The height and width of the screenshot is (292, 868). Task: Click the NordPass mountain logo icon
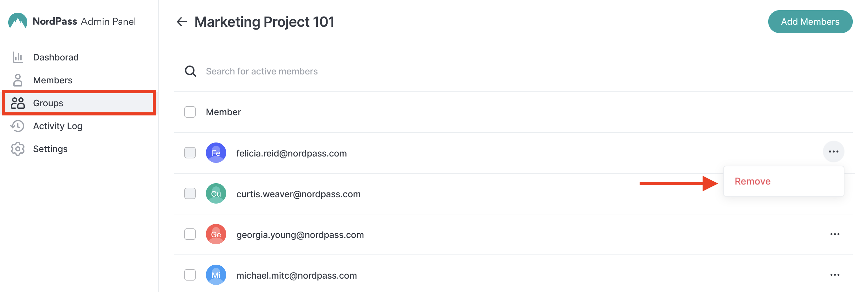[x=18, y=21]
